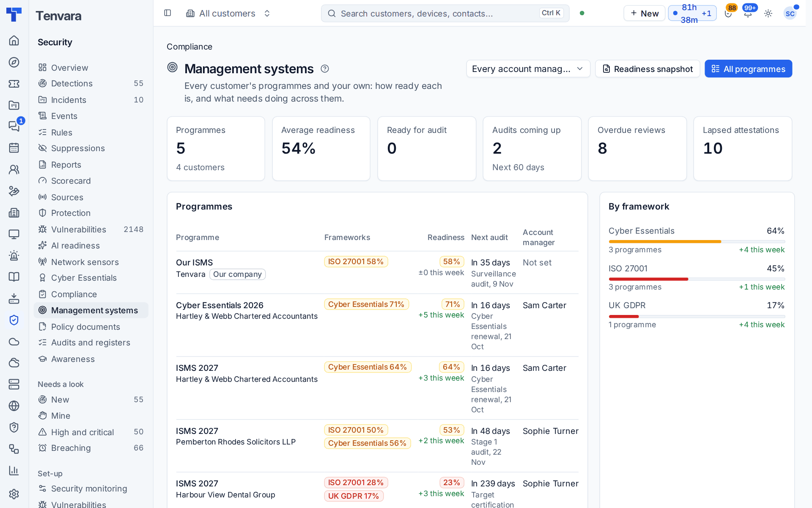Open the single cloud icon in the left rail
The height and width of the screenshot is (508, 812).
click(x=14, y=342)
